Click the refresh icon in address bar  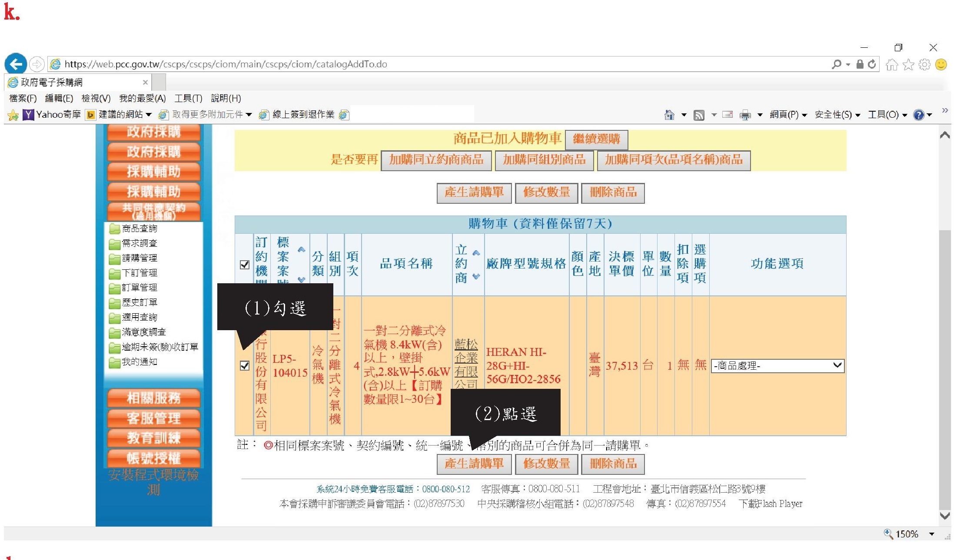coord(871,64)
